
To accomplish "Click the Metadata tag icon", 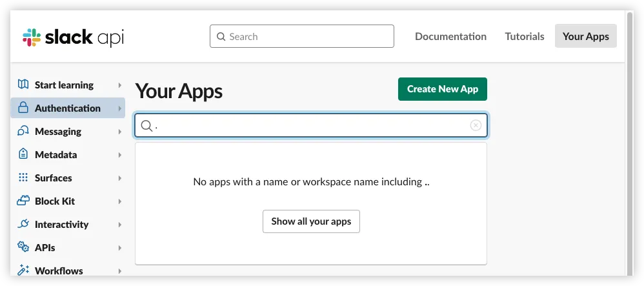I will click(x=23, y=154).
